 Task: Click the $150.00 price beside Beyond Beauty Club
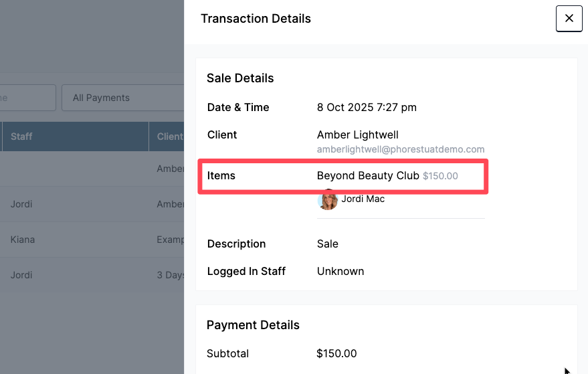pyautogui.click(x=440, y=176)
